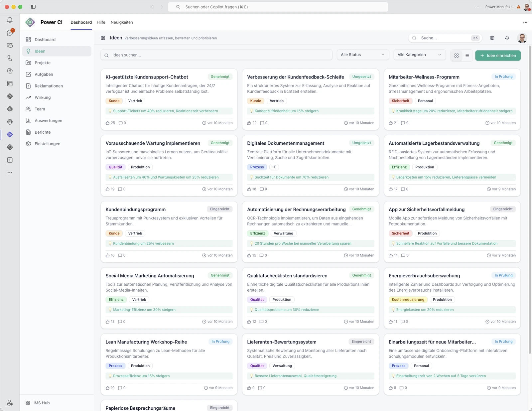Viewport: 532px width, 411px height.
Task: Click the add apps plus icon
Action: click(10, 160)
